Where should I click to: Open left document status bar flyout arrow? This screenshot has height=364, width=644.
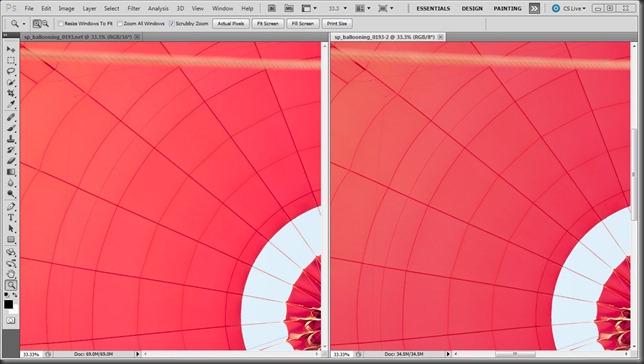coord(138,354)
